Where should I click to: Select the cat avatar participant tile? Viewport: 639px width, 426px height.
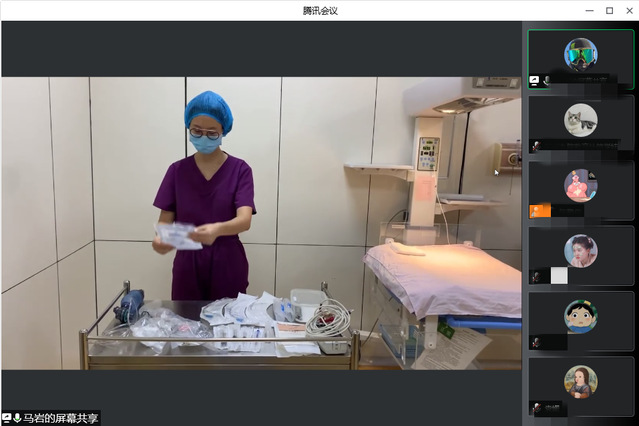point(580,123)
